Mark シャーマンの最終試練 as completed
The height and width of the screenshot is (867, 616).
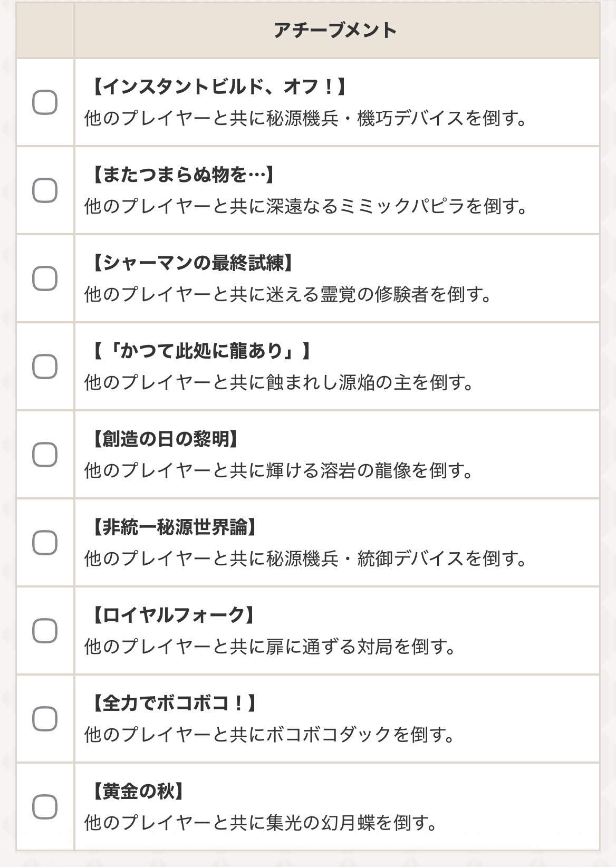click(45, 278)
